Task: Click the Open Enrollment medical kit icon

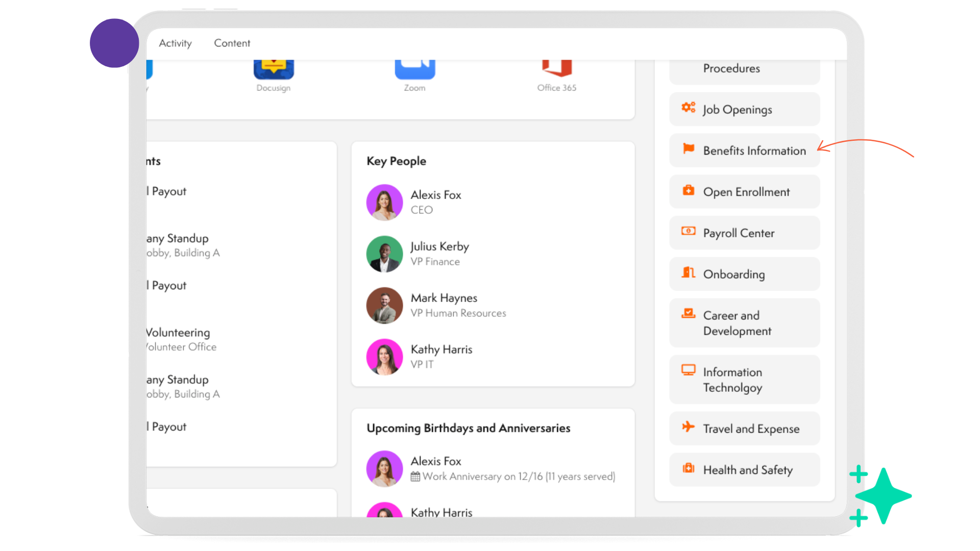Action: pyautogui.click(x=688, y=190)
